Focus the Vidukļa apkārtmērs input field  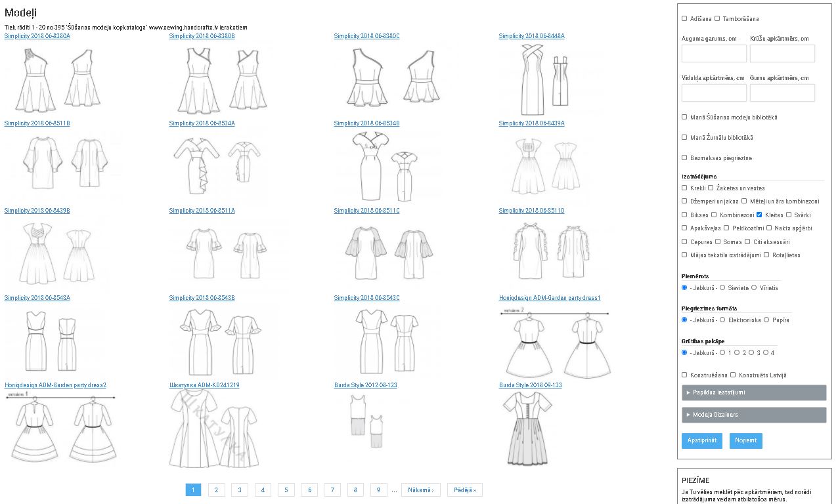click(x=714, y=93)
